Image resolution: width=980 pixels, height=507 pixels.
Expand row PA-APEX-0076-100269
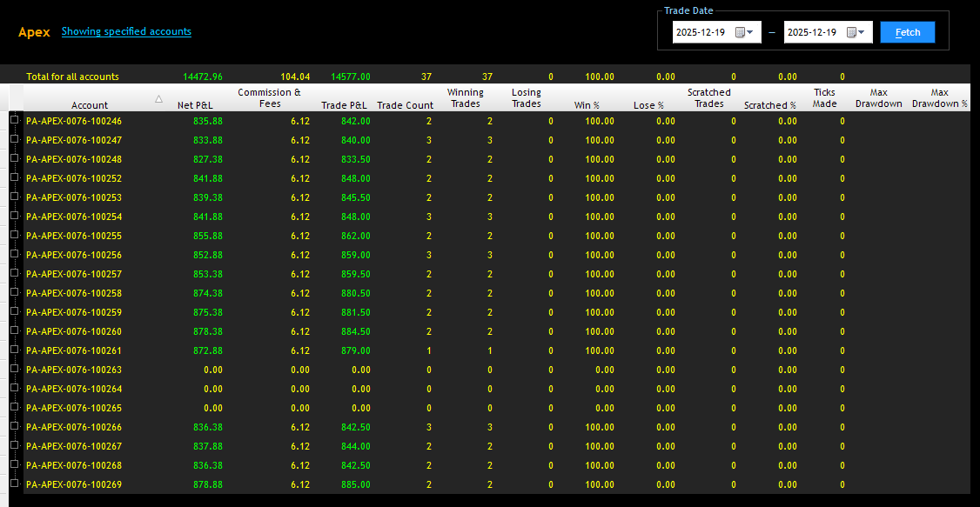(x=14, y=484)
